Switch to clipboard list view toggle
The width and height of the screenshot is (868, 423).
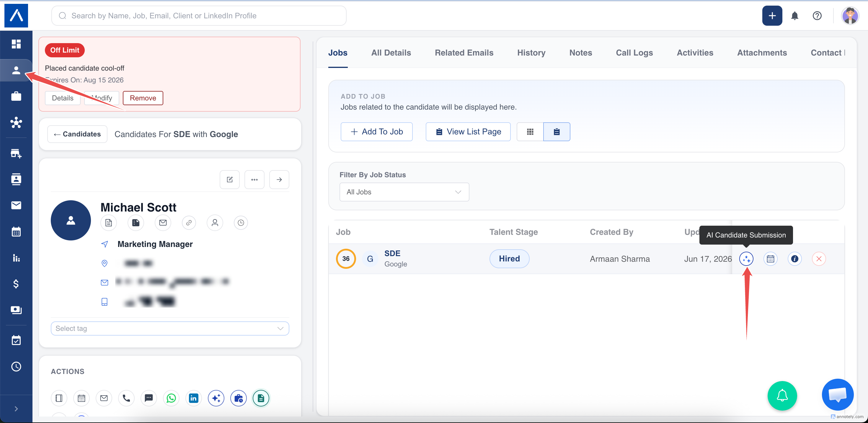557,131
